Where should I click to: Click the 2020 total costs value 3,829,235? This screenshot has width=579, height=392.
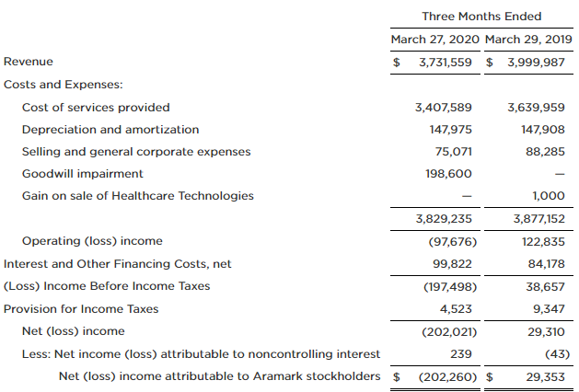click(446, 219)
